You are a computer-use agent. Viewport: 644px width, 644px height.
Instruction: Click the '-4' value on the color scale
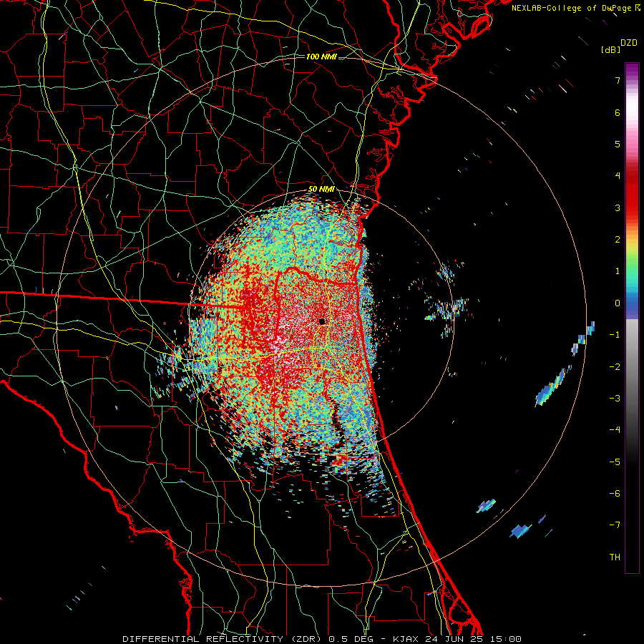(615, 430)
